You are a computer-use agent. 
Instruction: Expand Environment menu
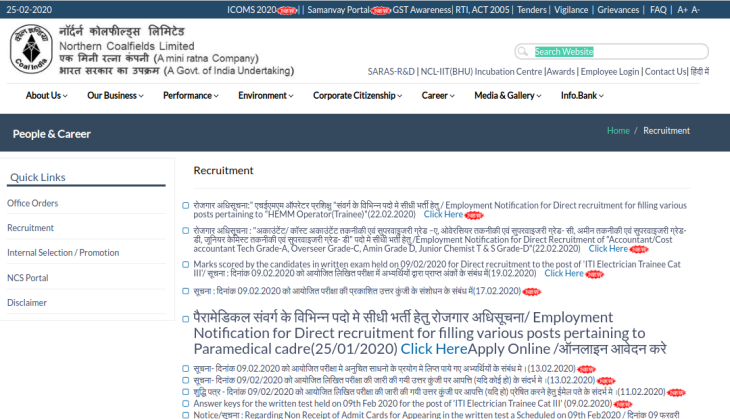pyautogui.click(x=266, y=95)
